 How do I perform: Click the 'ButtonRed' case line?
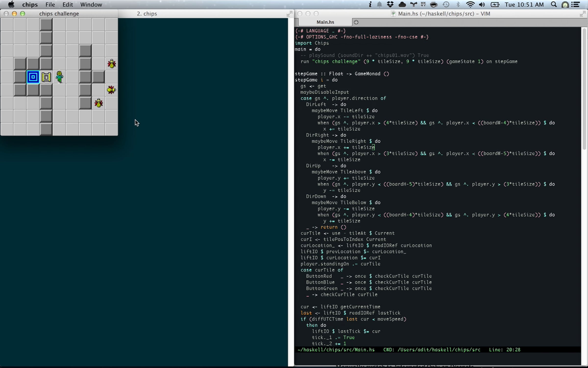[369, 276]
